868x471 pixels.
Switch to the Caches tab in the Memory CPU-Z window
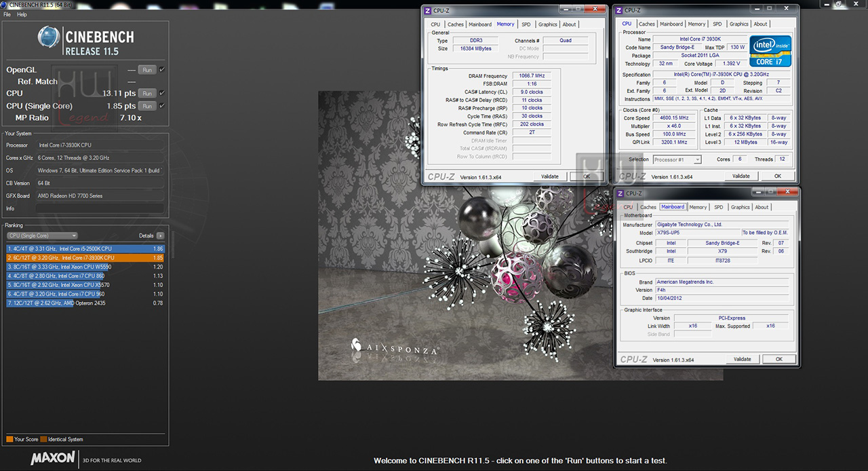(x=456, y=24)
